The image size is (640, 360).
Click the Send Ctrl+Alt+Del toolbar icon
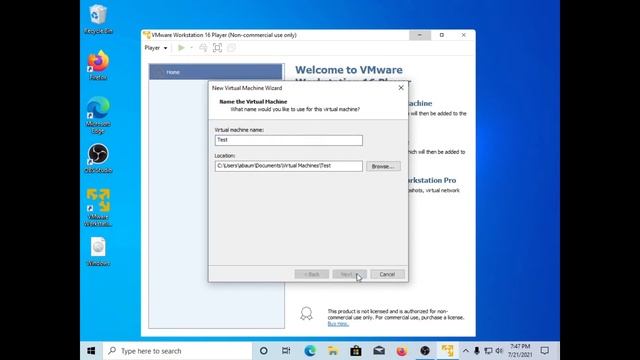pyautogui.click(x=203, y=48)
